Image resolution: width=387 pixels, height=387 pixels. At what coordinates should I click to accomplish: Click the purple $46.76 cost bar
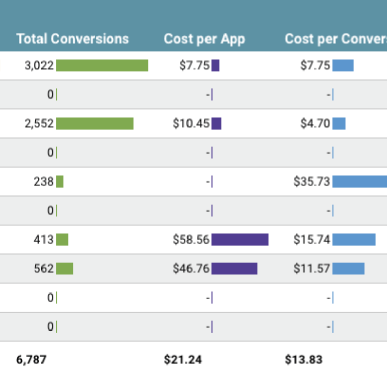(x=234, y=268)
